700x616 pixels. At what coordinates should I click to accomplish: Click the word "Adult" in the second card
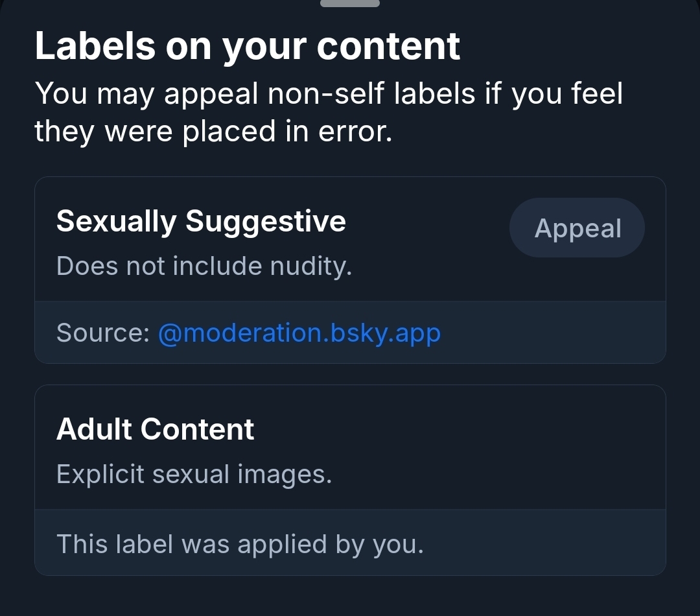[x=95, y=429]
